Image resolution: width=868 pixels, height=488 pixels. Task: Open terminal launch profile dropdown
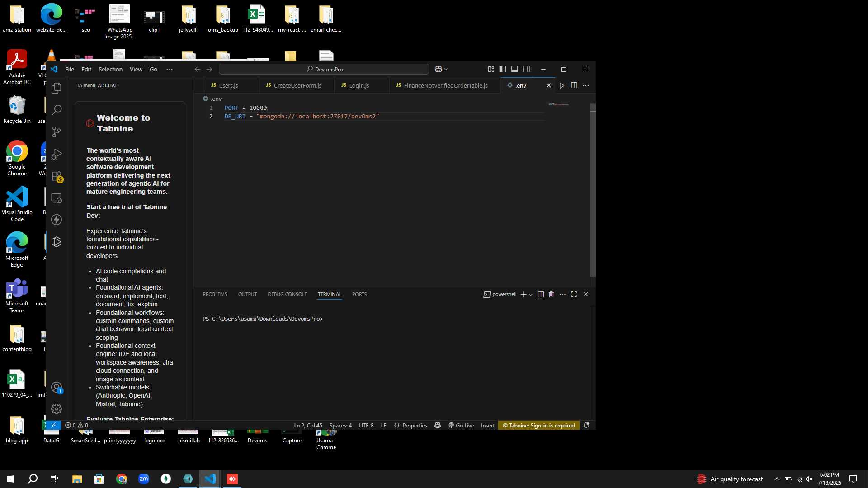click(531, 294)
